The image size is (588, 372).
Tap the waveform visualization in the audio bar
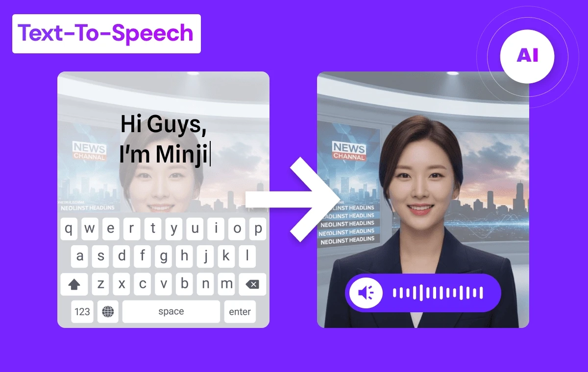[x=439, y=292]
